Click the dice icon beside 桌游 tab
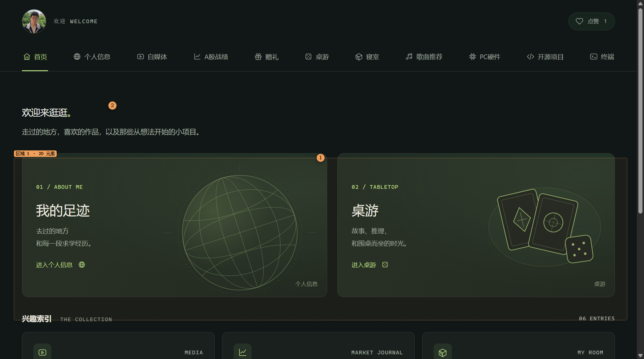Viewport: 644px width, 359px height. click(309, 57)
